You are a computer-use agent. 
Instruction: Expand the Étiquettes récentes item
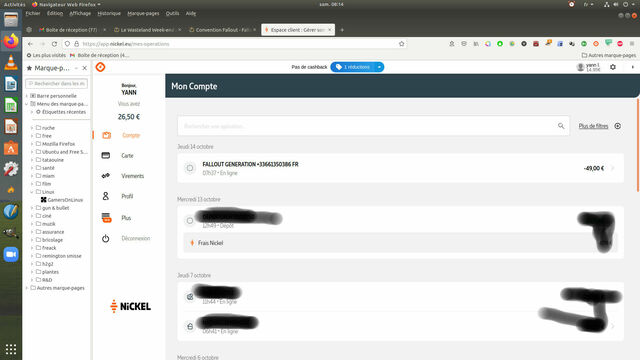coord(32,112)
